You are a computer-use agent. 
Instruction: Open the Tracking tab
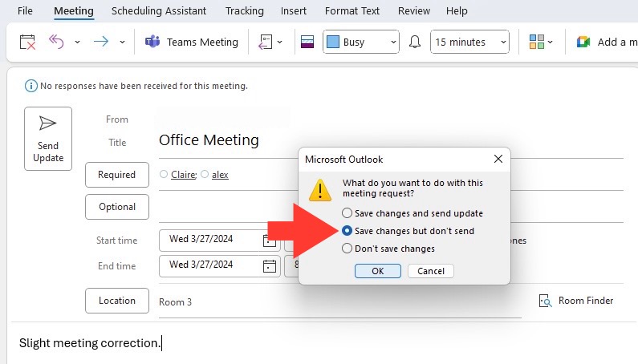pos(245,11)
